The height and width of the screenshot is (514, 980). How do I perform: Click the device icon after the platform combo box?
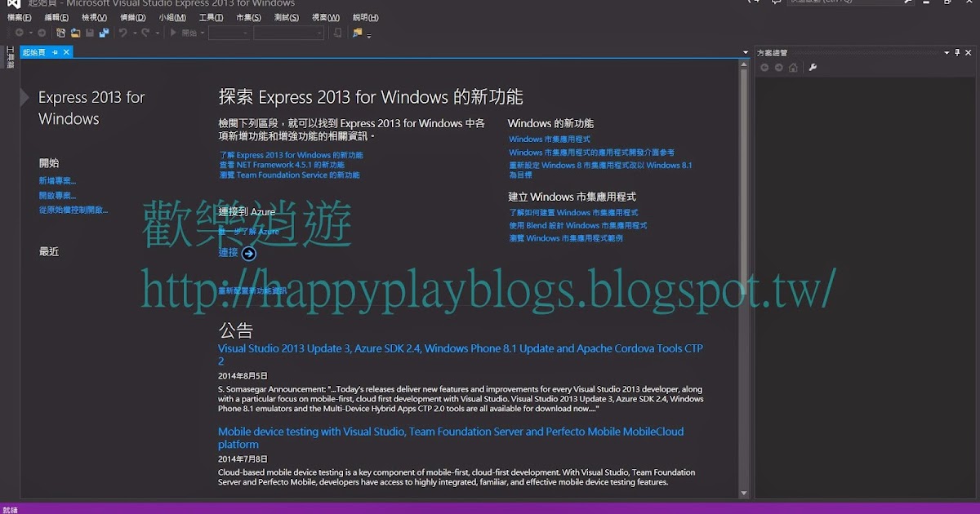337,33
